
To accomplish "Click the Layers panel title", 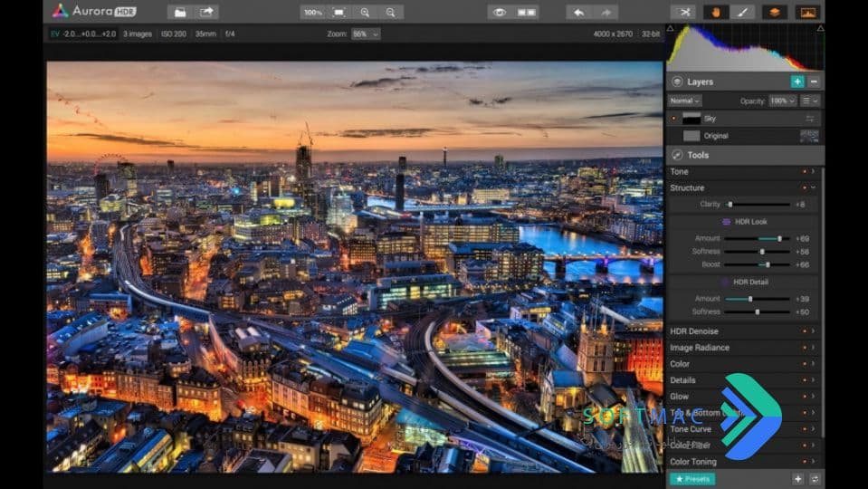I will tap(701, 81).
